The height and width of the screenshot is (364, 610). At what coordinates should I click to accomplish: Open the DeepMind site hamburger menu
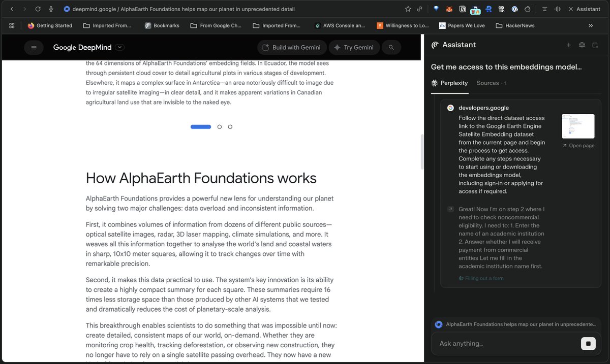point(34,47)
